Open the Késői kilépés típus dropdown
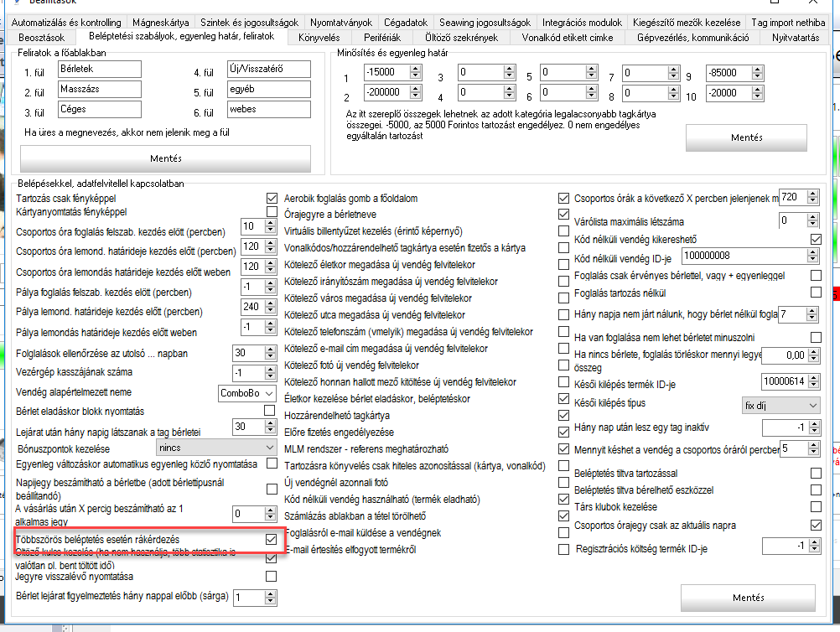This screenshot has height=632, width=840. coord(781,406)
